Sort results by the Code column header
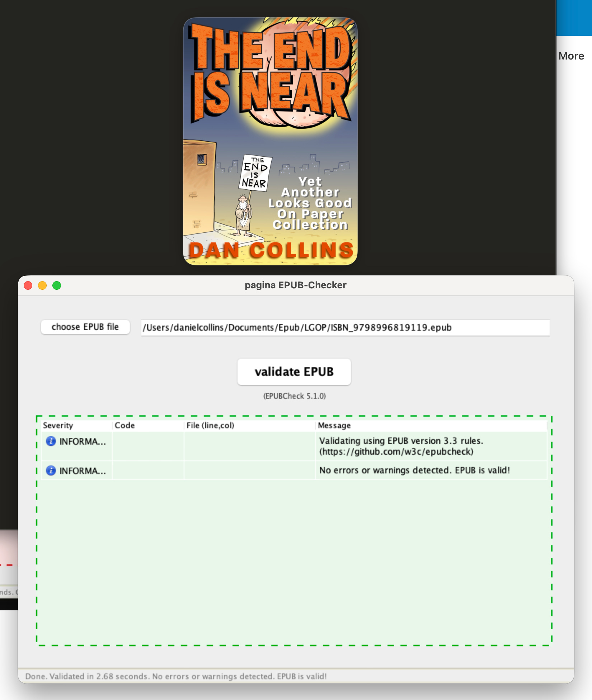This screenshot has height=700, width=592. [x=148, y=425]
